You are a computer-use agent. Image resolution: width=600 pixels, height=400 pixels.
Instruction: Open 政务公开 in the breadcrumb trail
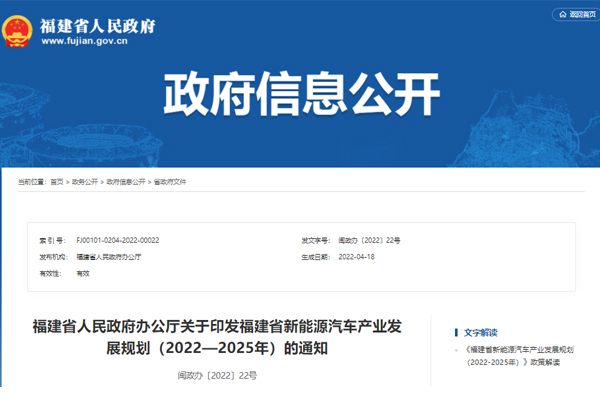pyautogui.click(x=85, y=182)
